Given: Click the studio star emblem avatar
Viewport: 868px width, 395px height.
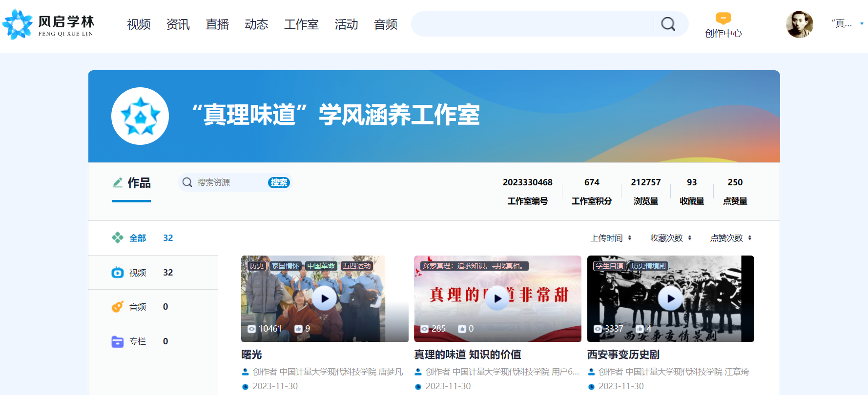Looking at the screenshot, I should pos(140,116).
